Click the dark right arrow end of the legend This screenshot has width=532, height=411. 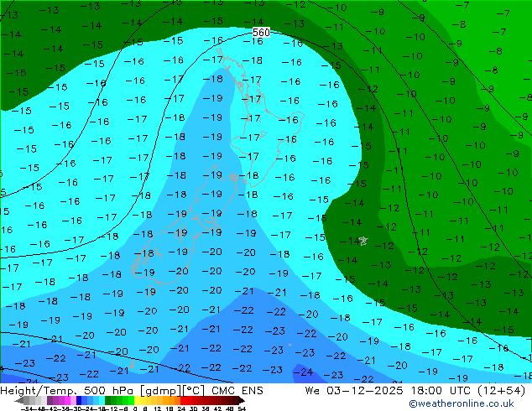(x=242, y=400)
